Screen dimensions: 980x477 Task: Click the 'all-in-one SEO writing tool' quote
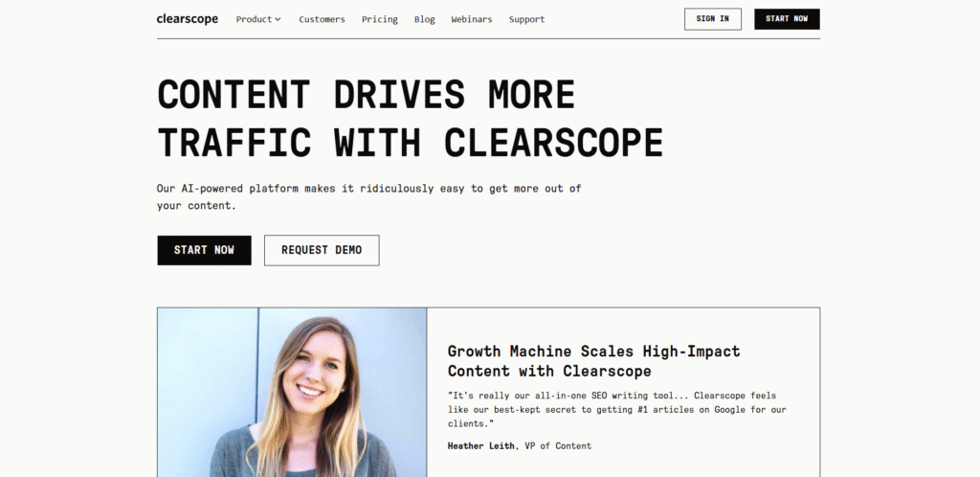[x=616, y=410]
